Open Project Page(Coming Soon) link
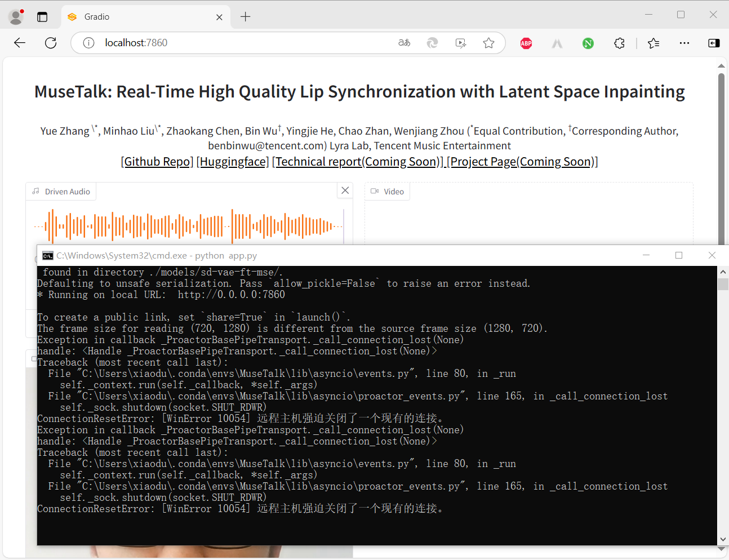Viewport: 729px width, 560px height. [522, 162]
